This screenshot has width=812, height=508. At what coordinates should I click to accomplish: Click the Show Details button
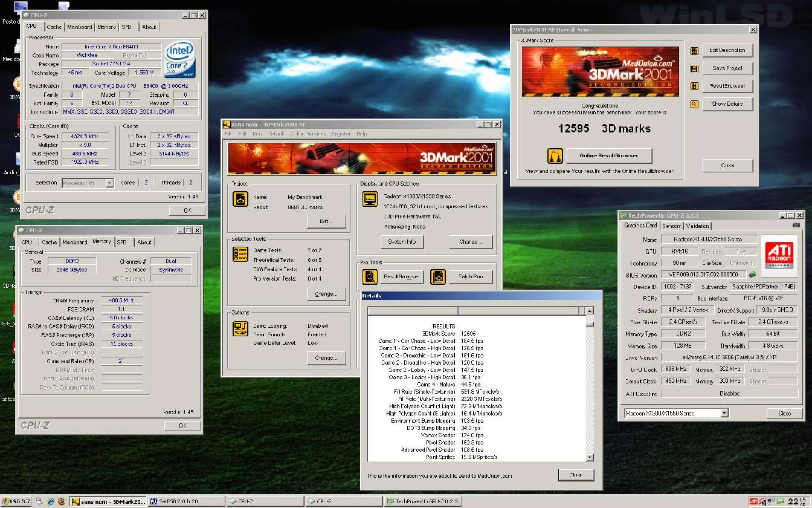[x=727, y=104]
